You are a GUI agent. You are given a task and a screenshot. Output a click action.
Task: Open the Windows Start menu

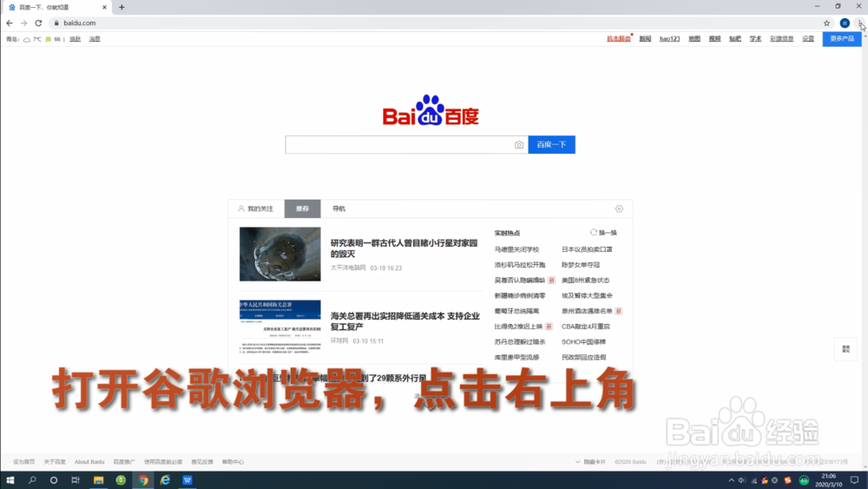[x=10, y=480]
